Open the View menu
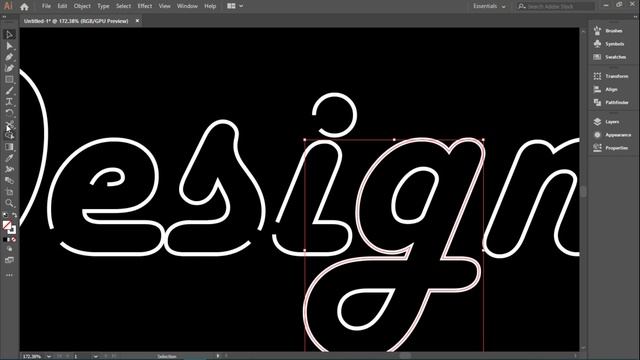Screen dimensions: 640x360 (x=164, y=6)
